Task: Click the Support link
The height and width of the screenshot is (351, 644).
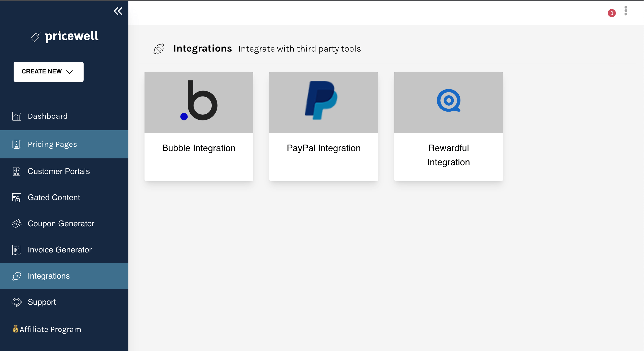Action: click(x=42, y=302)
